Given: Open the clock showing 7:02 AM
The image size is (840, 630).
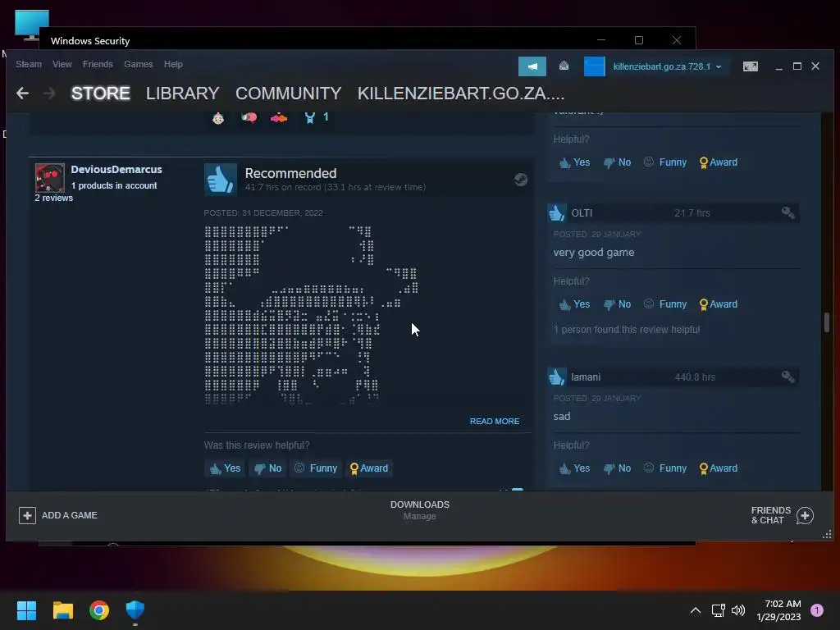Looking at the screenshot, I should coord(778,610).
